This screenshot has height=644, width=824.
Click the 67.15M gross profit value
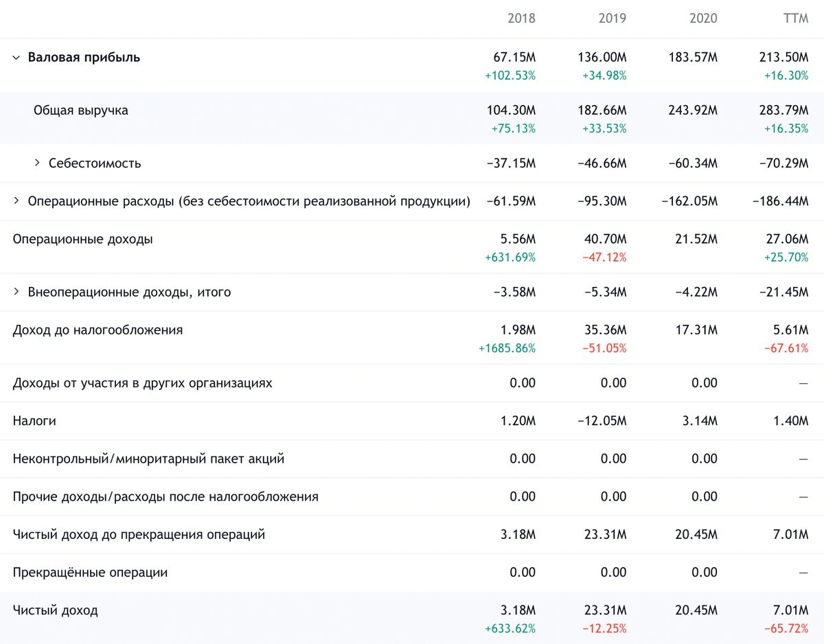(514, 57)
